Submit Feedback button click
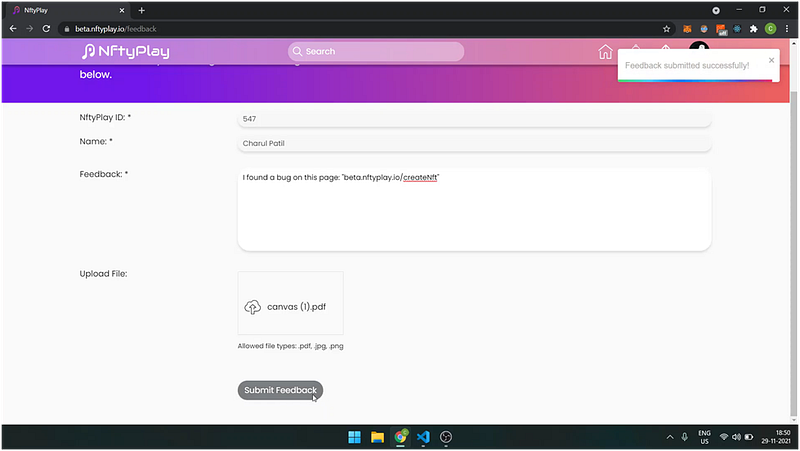Viewport: 800px width, 451px height. coord(280,390)
